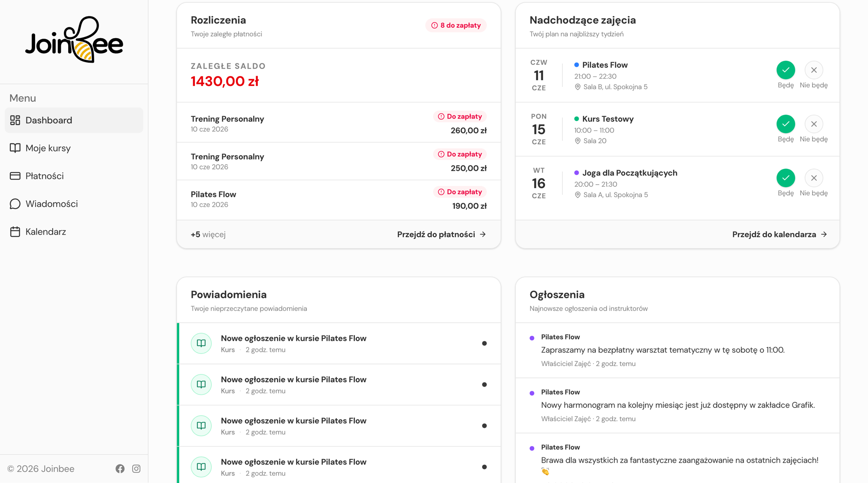Open Pilates Flow 190,00 zł payment row
Viewport: 868px width, 483px height.
339,199
